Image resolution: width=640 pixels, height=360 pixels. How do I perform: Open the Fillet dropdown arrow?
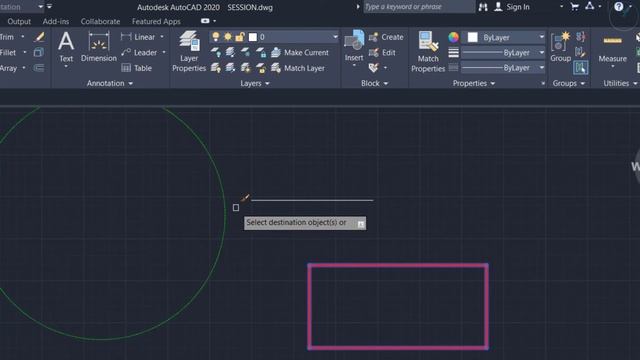[x=24, y=52]
